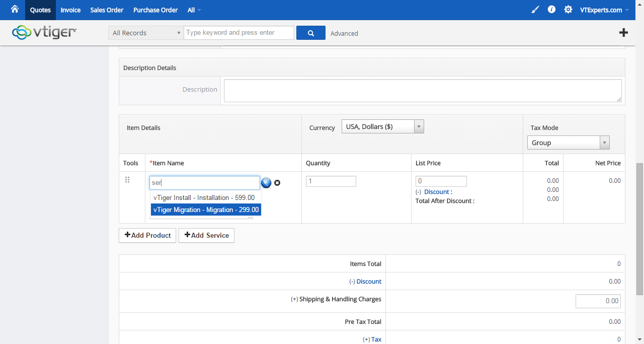This screenshot has height=344, width=644.
Task: Open the All Records search scope dropdown
Action: [146, 33]
